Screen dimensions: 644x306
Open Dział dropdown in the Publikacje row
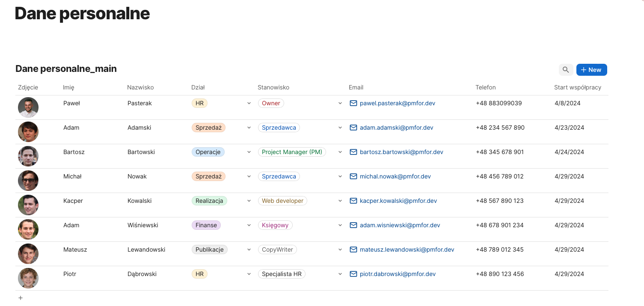249,250
